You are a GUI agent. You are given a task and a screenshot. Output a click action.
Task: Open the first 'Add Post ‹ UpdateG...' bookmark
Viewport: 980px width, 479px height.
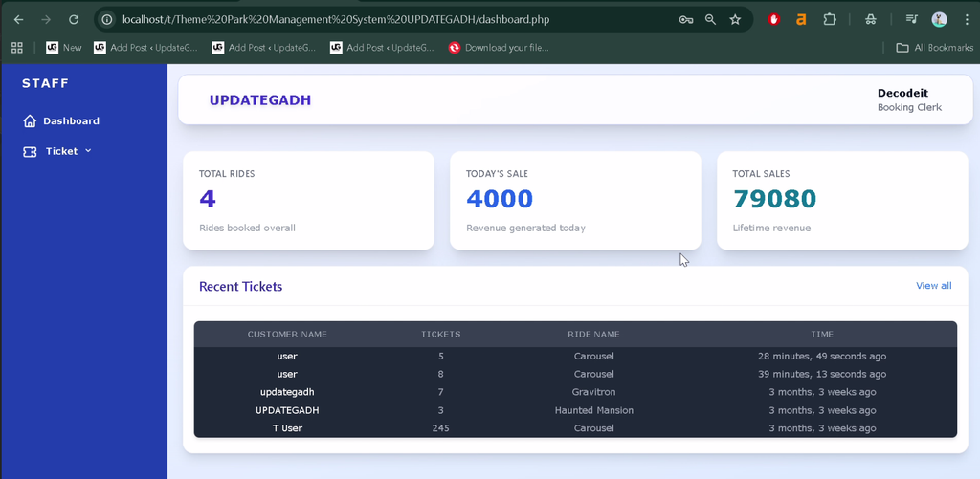coord(145,48)
